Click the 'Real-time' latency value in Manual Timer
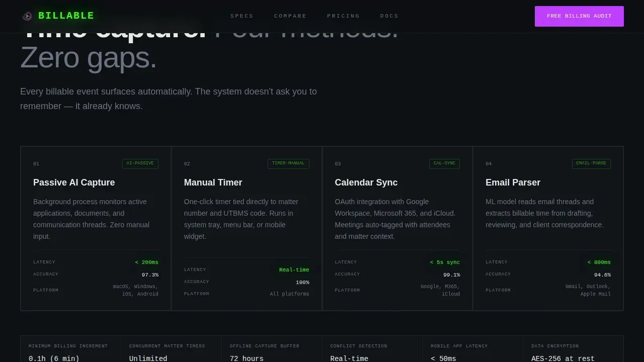This screenshot has width=644, height=362. click(294, 270)
